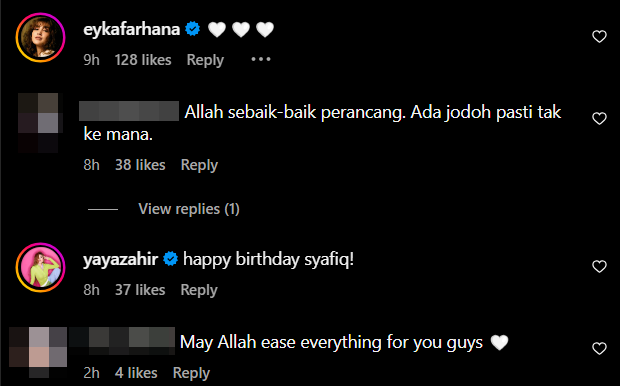This screenshot has width=620, height=386.
Task: View the 4 likes list
Action: click(136, 373)
